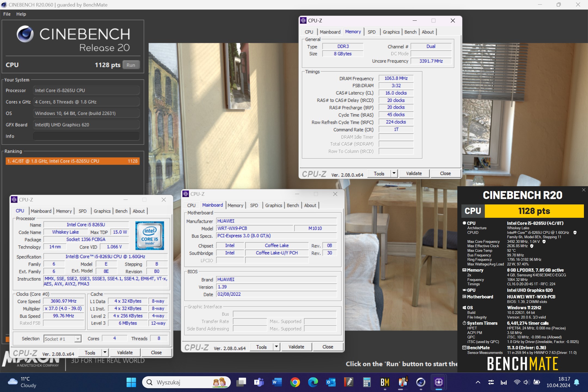588x392 pixels.
Task: Open Microsoft Word from the taskbar
Action: tap(277, 382)
